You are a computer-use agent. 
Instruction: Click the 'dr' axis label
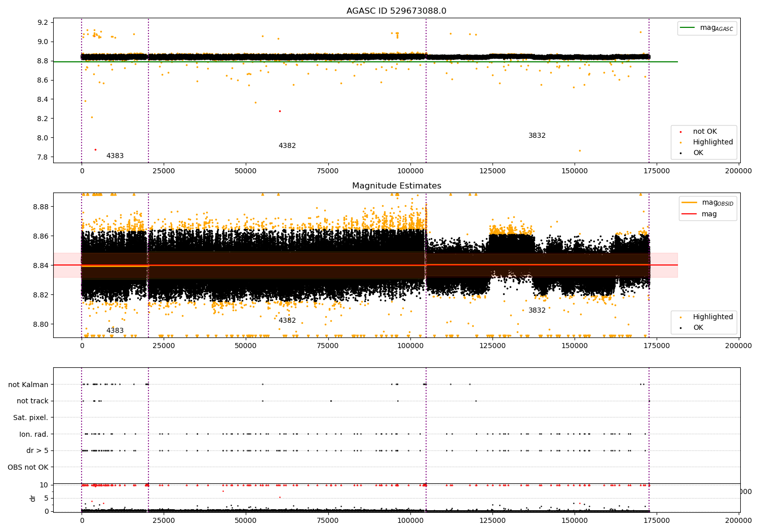point(33,498)
